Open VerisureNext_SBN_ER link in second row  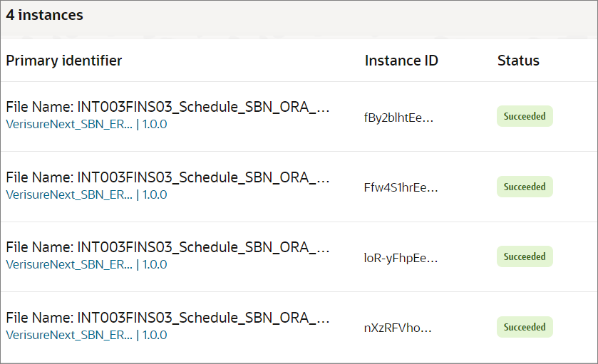(69, 194)
